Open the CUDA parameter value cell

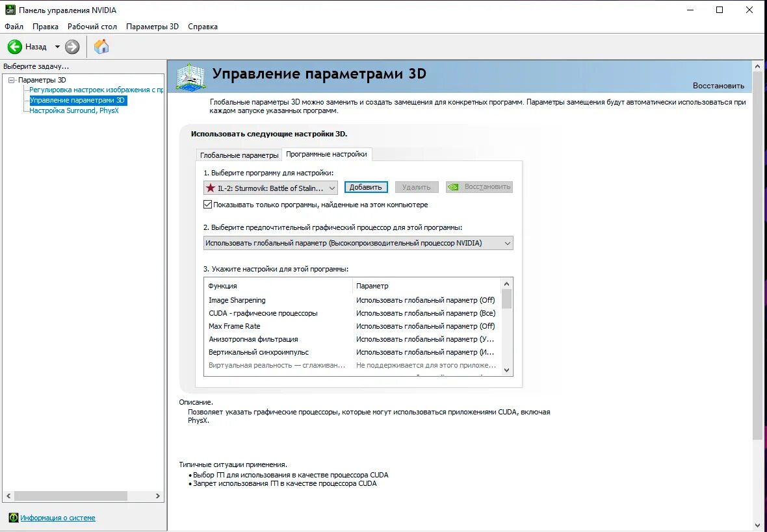click(426, 313)
